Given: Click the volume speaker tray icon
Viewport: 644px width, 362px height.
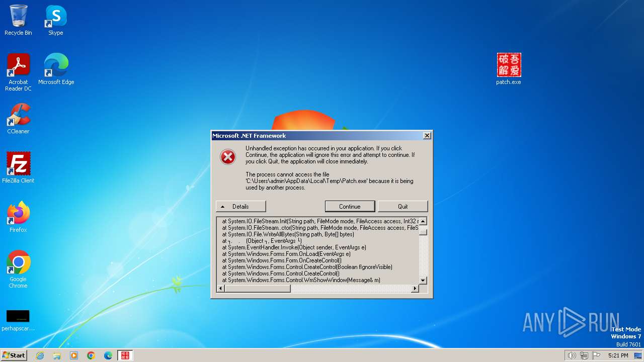Looking at the screenshot, I should tap(572, 355).
